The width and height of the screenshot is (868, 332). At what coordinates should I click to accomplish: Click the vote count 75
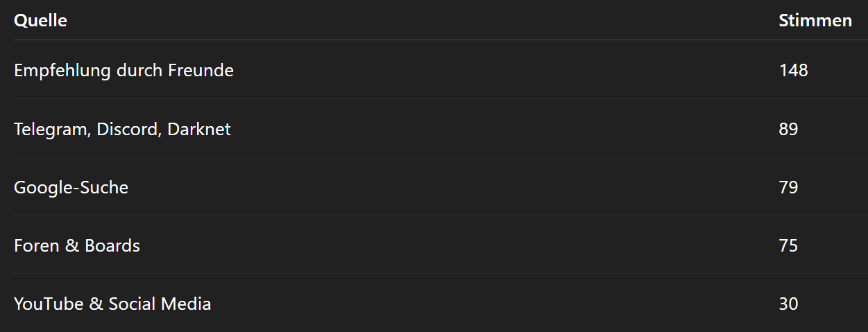pyautogui.click(x=788, y=245)
